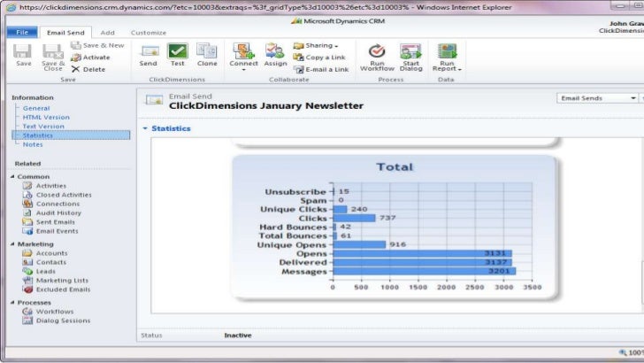Go to Text Version section

pos(43,127)
